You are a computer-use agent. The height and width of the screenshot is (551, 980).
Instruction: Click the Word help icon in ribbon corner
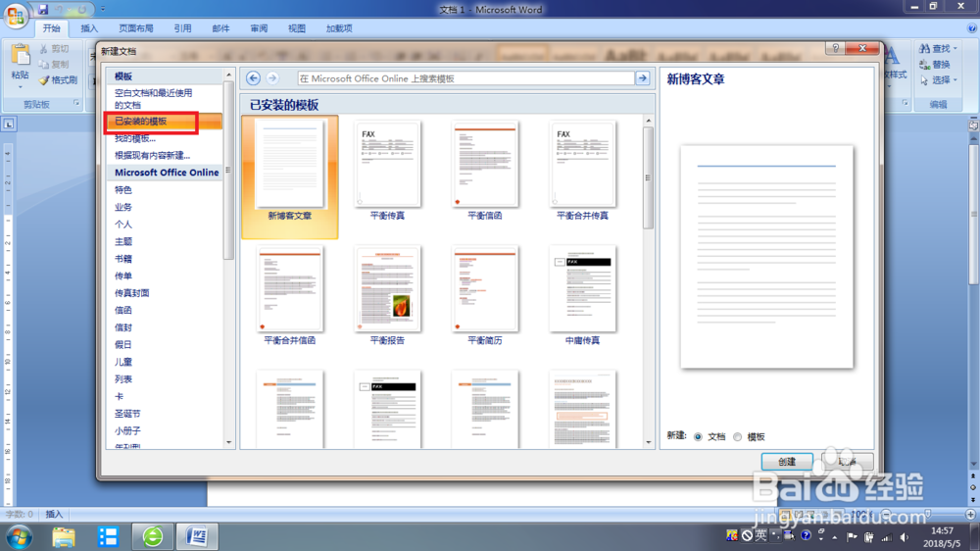[972, 28]
